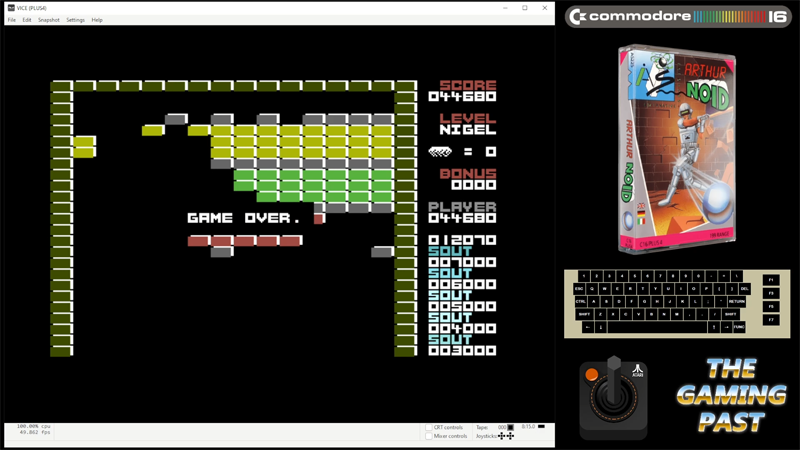Click the BONUS value 0000
This screenshot has height=450, width=800.
coord(473,185)
